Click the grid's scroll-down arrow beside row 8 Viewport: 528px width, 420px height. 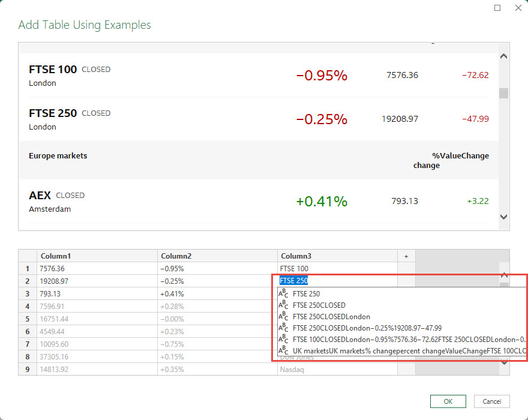click(x=504, y=362)
